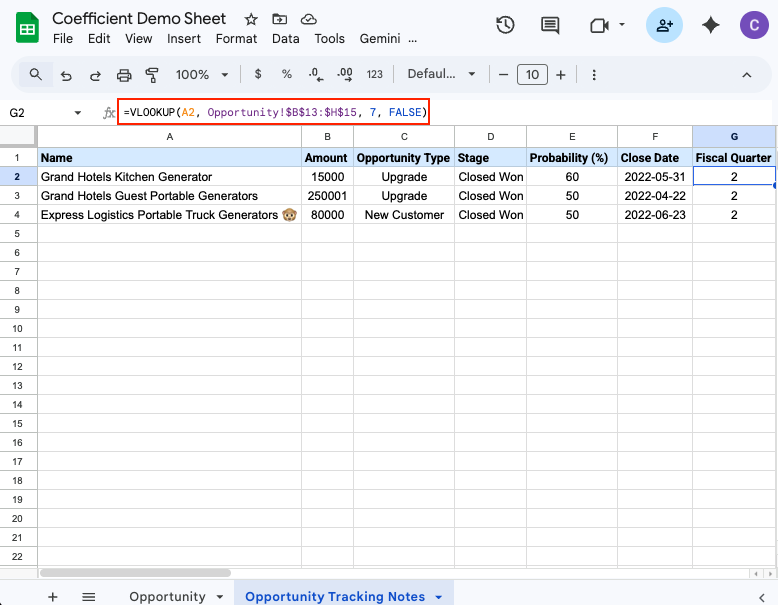Screen dimensions: 778x605
Task: Open the account avatar C
Action: point(754,25)
